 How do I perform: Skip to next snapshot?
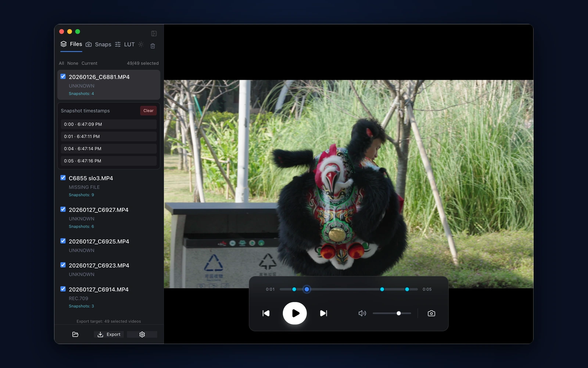click(x=323, y=313)
